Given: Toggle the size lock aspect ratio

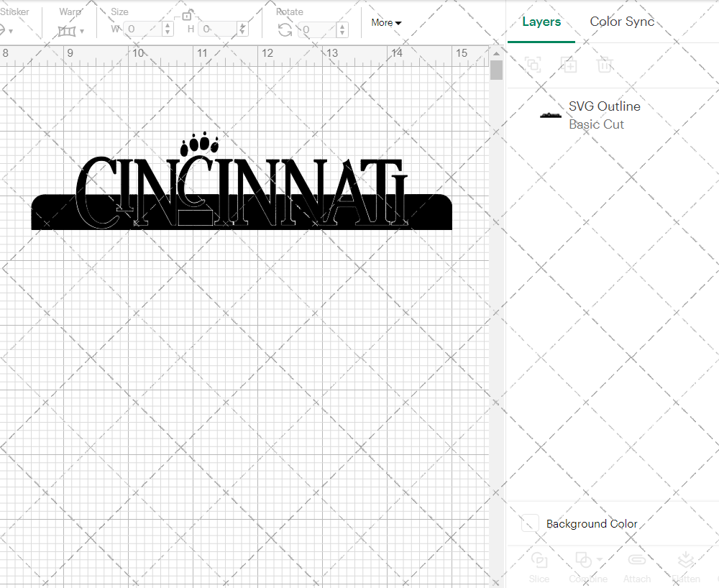Looking at the screenshot, I should 188,14.
